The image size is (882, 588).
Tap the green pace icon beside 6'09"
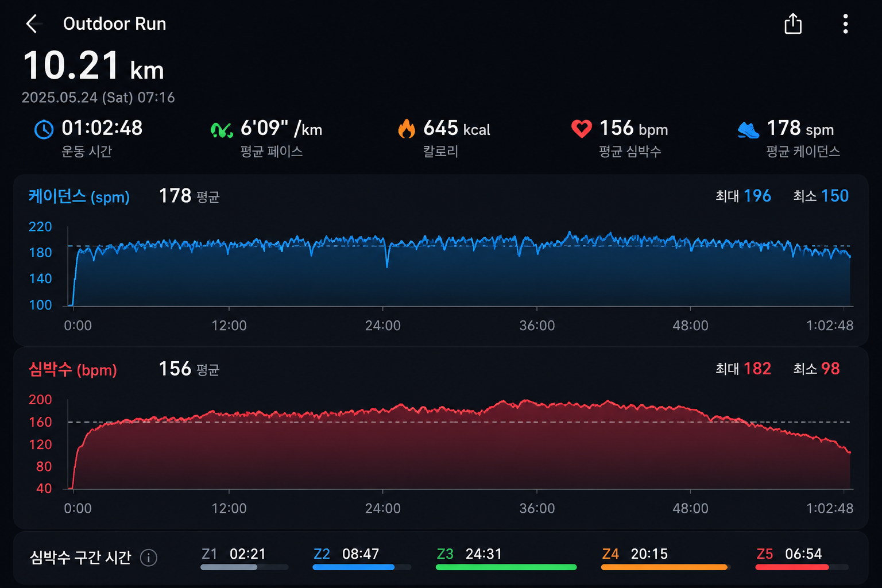(222, 130)
